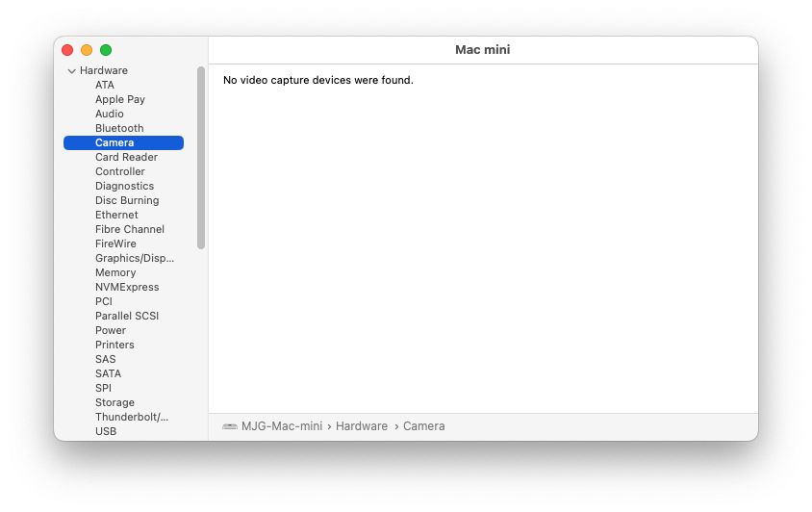
Task: Open the Apple Pay entry
Action: (120, 99)
